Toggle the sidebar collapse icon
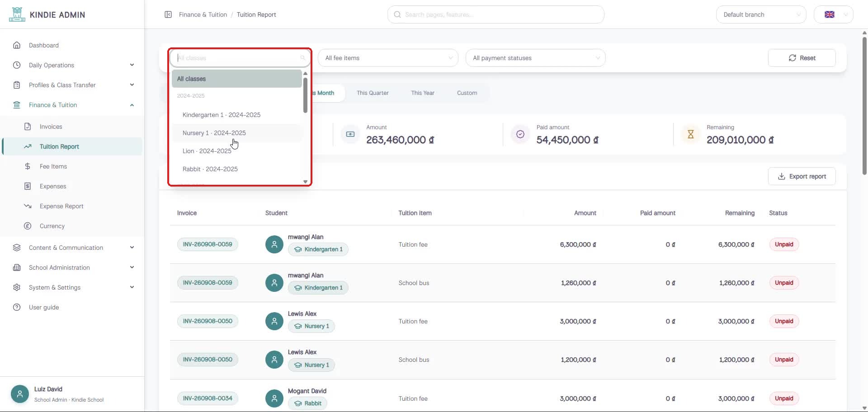 pyautogui.click(x=168, y=14)
